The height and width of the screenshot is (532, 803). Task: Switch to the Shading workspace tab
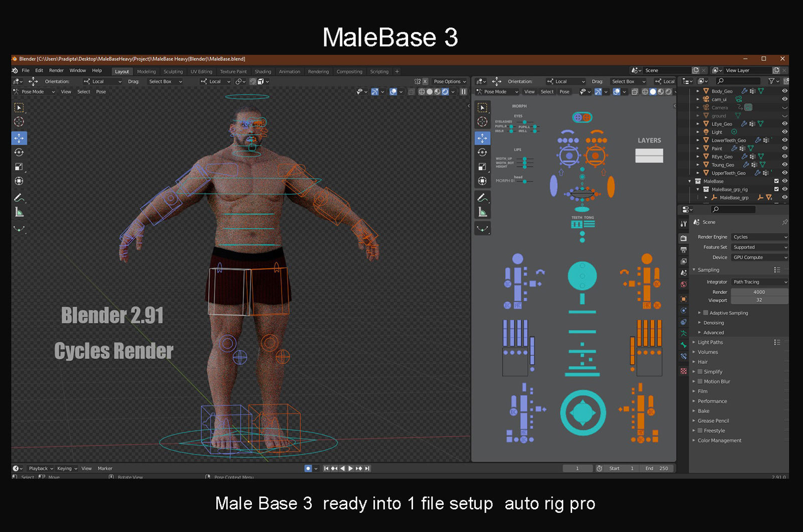pos(262,72)
